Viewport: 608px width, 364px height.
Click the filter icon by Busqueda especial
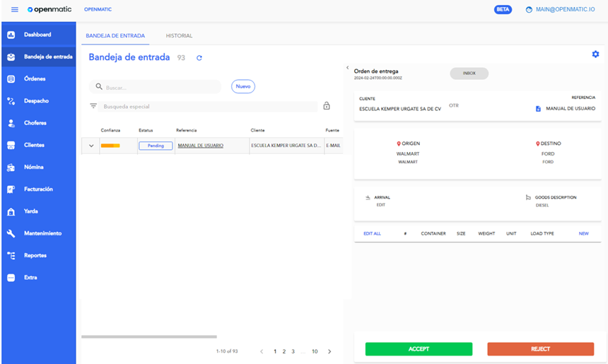tap(93, 106)
